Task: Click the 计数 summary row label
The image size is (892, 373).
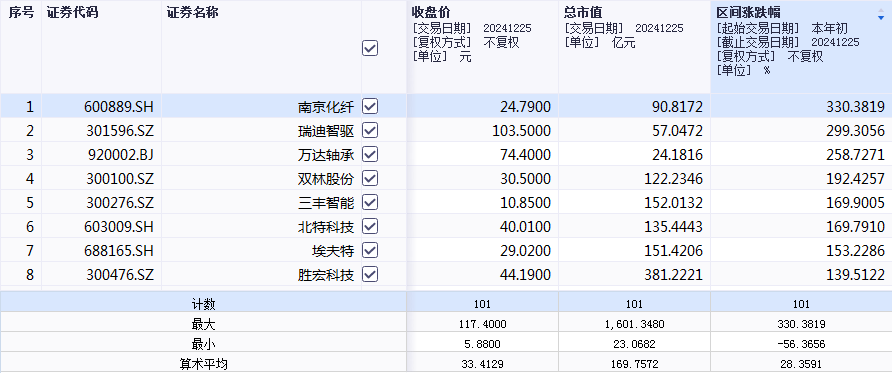Action: pos(204,305)
